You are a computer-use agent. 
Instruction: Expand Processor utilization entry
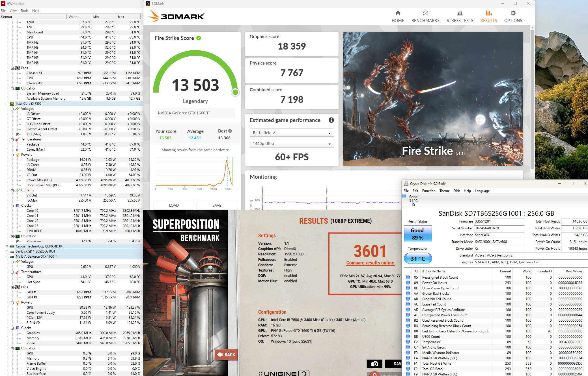(18, 242)
